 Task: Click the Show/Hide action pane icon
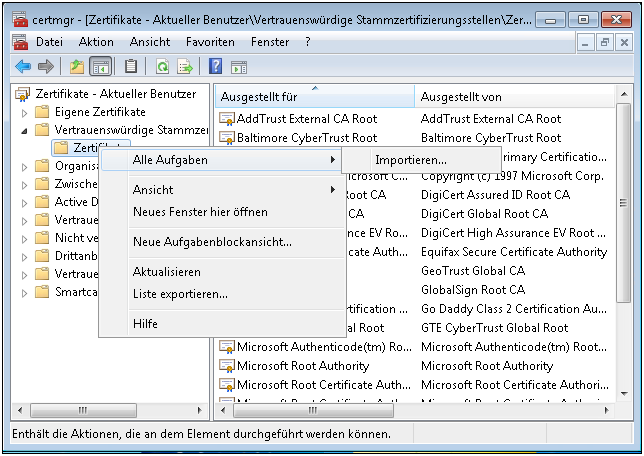tap(239, 67)
